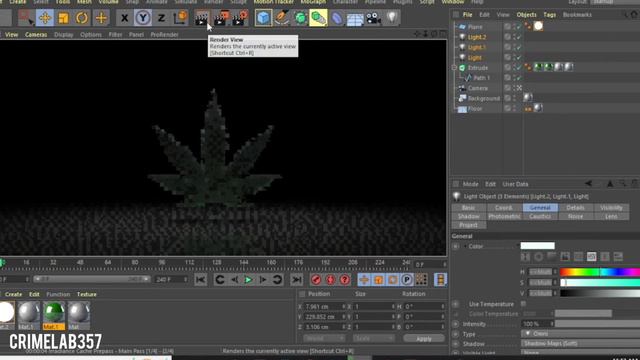The image size is (640, 360).
Task: Open the viewport Cameras menu
Action: pos(36,35)
